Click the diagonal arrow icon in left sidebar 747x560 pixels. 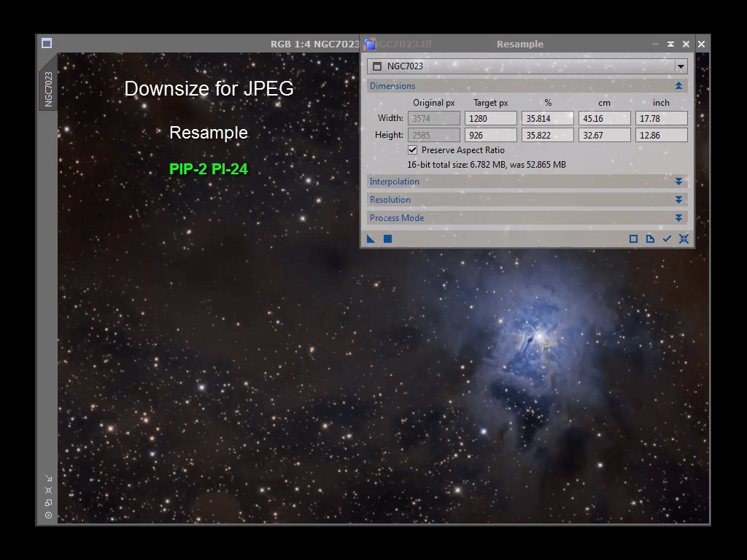tap(49, 478)
